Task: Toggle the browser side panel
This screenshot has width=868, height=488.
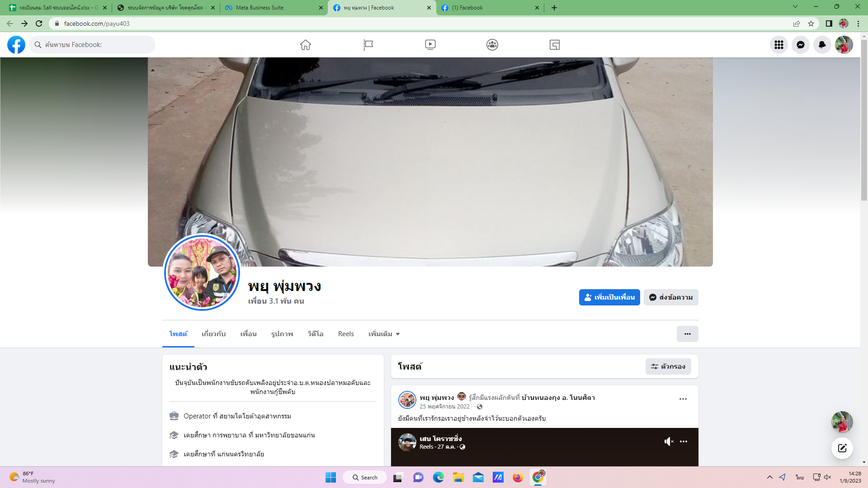Action: tap(829, 23)
